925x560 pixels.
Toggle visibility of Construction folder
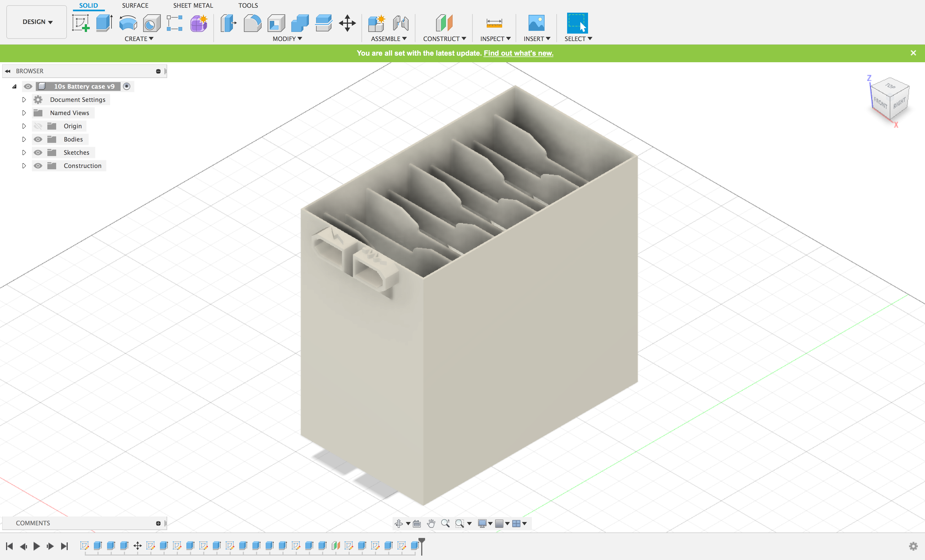pyautogui.click(x=38, y=166)
